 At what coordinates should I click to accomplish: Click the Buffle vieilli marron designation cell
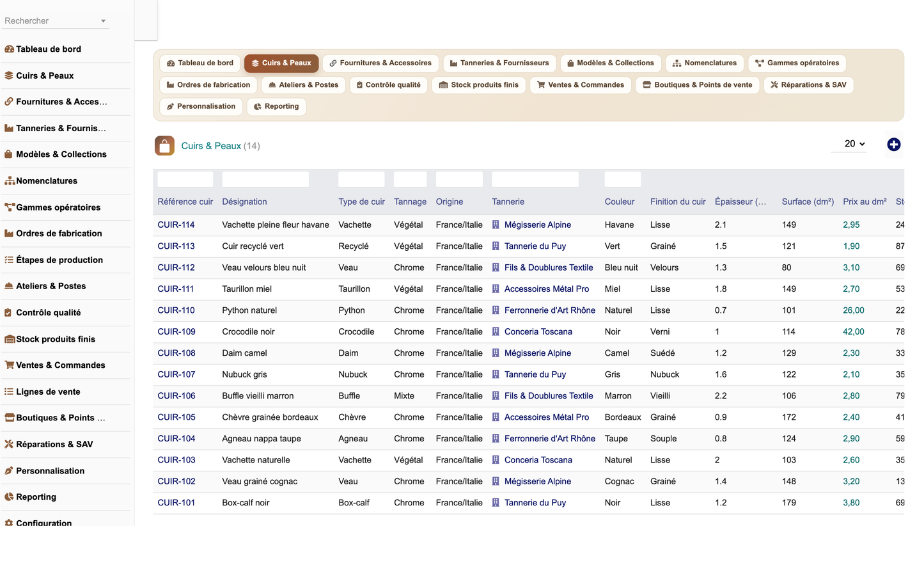258,396
